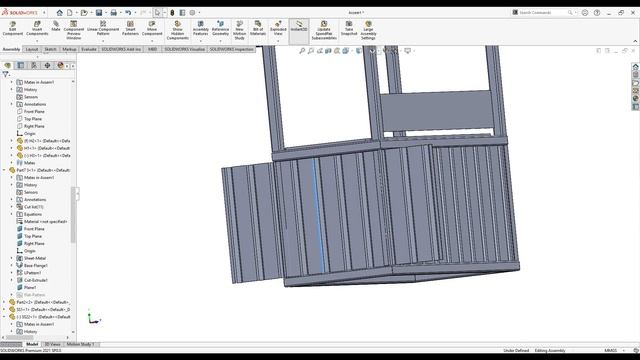Image resolution: width=640 pixels, height=360 pixels.
Task: Open Large Assembly Settings
Action: click(368, 30)
